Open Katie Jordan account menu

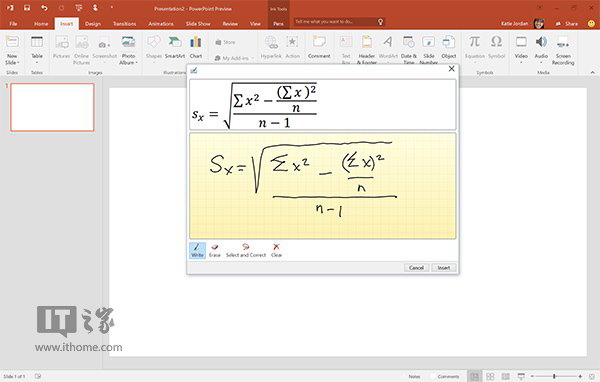(x=523, y=24)
